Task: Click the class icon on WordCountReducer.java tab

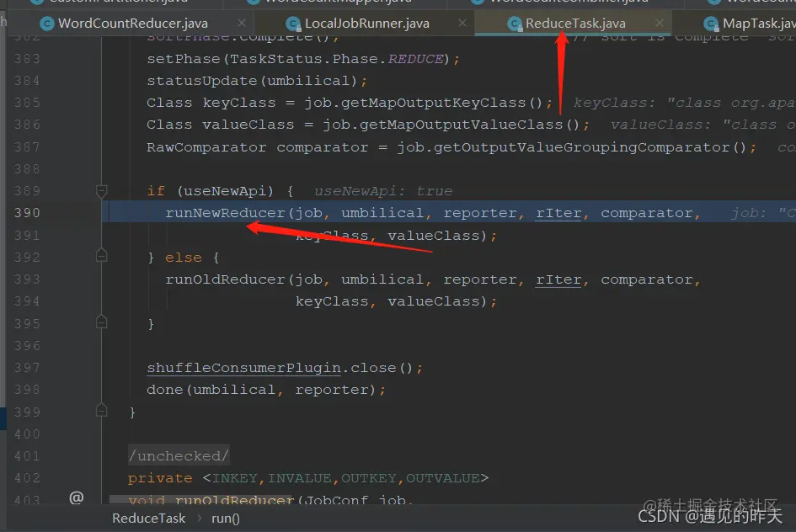Action: 46,24
